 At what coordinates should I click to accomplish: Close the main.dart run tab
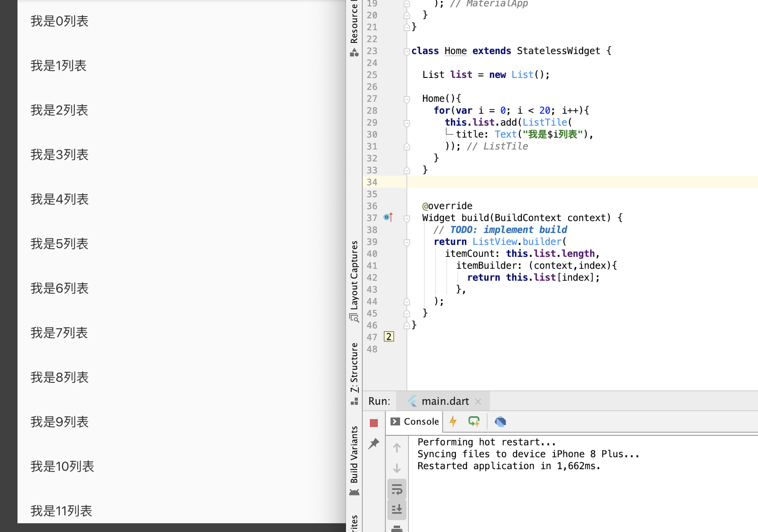pos(478,402)
